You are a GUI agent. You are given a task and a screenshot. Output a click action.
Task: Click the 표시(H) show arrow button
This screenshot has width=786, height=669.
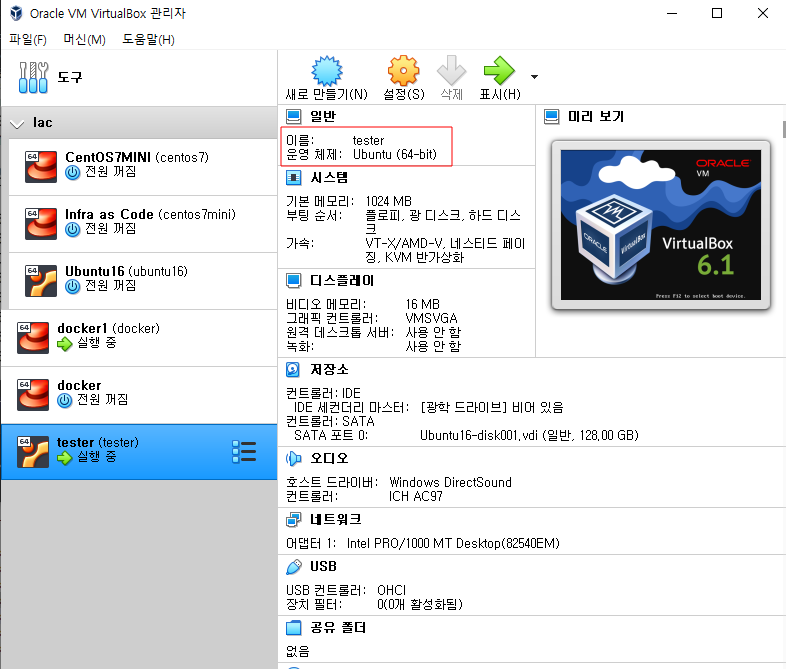tap(500, 78)
